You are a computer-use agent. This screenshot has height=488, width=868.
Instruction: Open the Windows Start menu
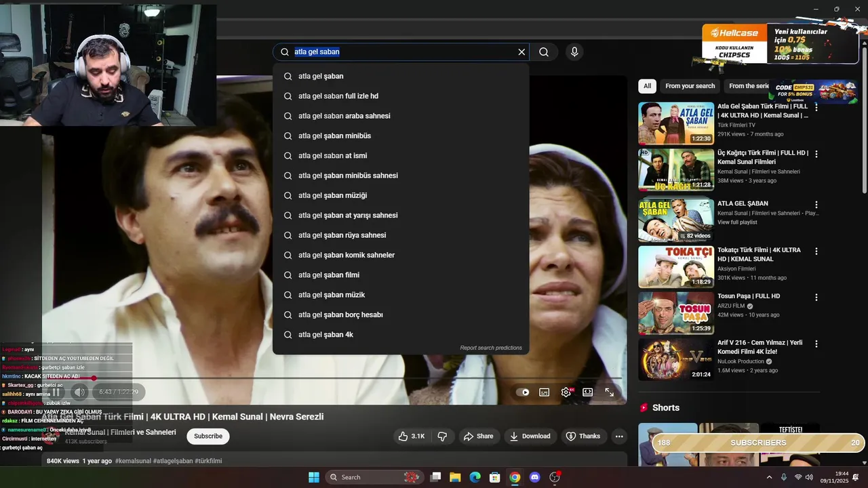314,477
